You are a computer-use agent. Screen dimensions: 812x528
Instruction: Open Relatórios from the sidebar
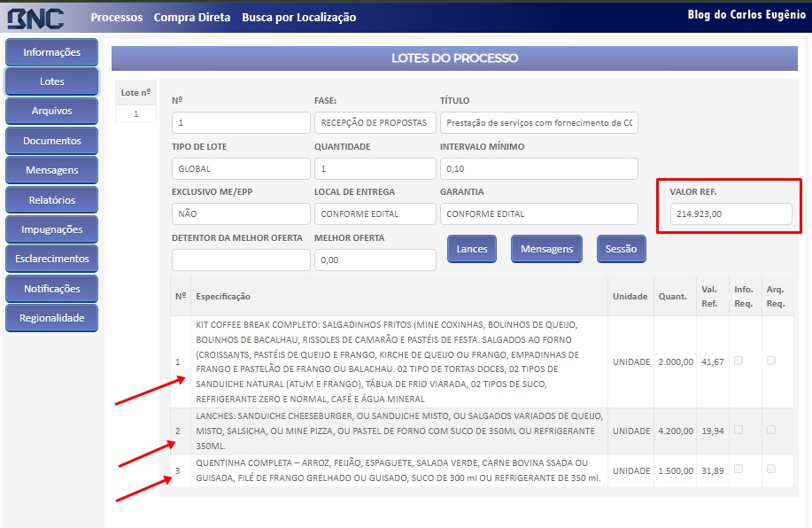coord(51,199)
